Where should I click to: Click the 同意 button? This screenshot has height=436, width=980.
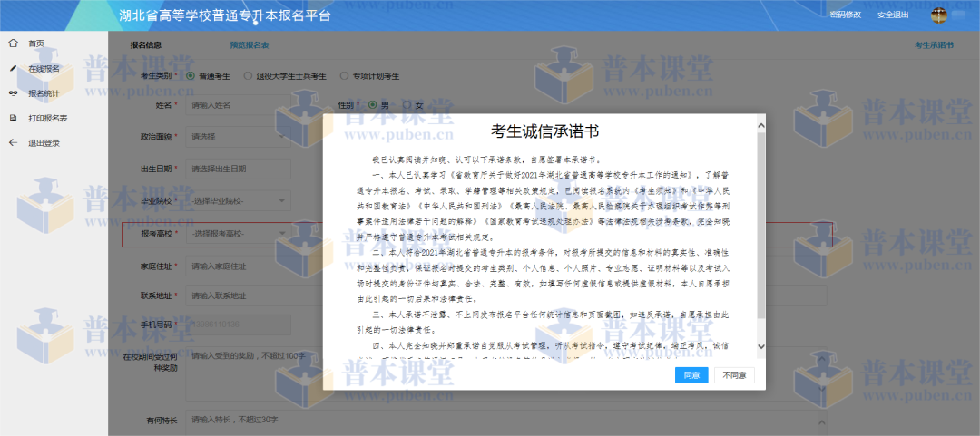point(691,374)
